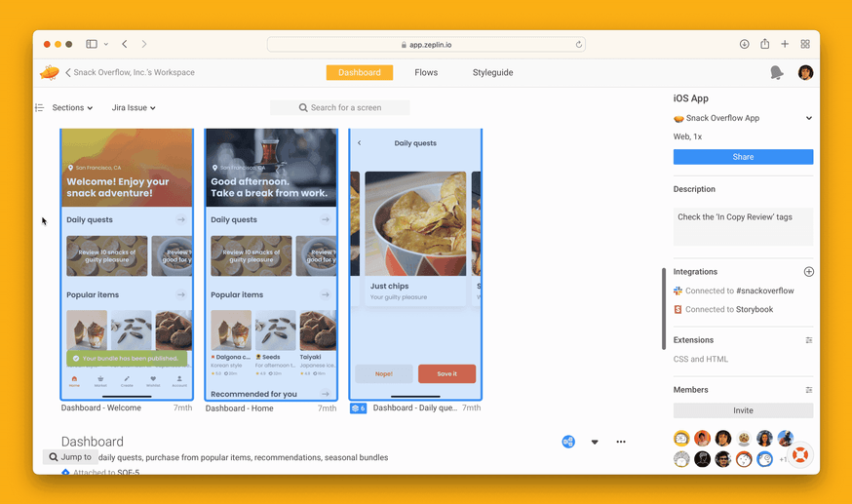This screenshot has height=504, width=852.
Task: Click the Zeplin logo icon
Action: 50,72
